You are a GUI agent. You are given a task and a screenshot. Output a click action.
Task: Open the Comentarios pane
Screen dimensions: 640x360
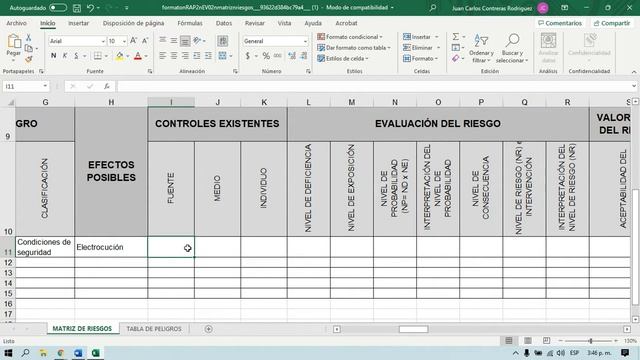(560, 23)
